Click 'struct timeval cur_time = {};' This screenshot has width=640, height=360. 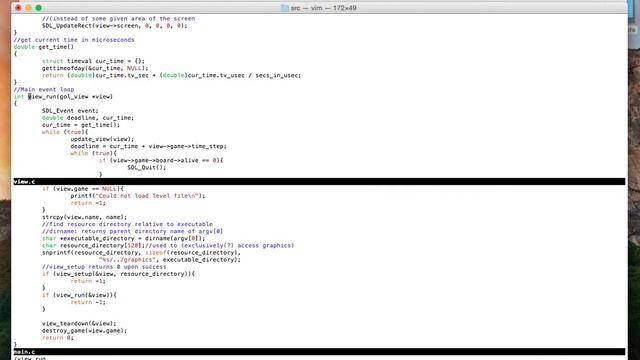(x=93, y=61)
